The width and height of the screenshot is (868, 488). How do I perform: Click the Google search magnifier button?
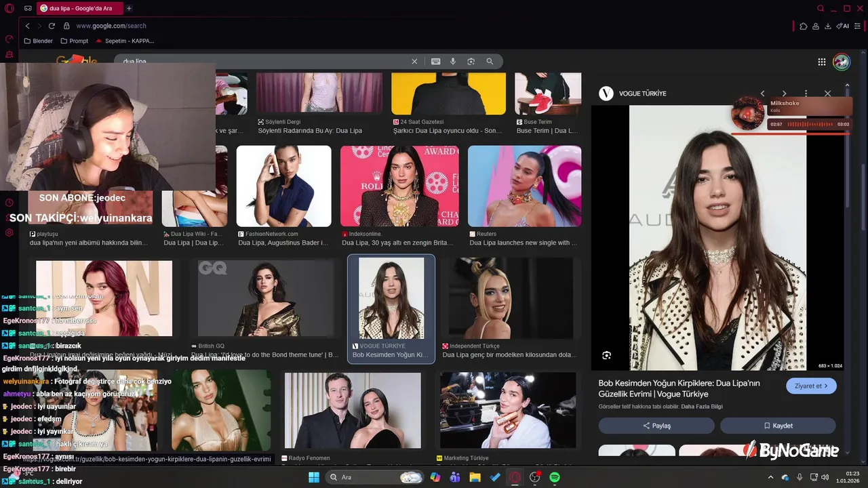490,61
